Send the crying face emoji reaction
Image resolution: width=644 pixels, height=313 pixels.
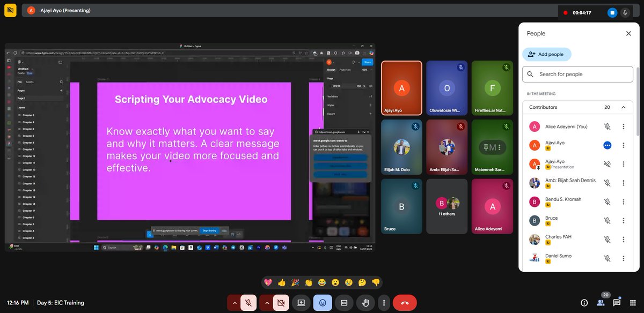[x=349, y=282]
